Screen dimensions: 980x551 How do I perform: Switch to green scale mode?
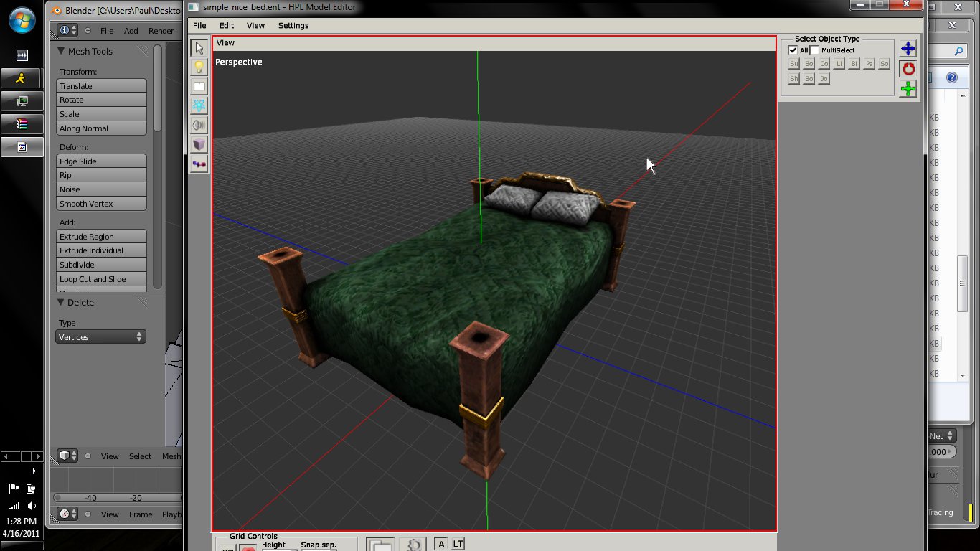pyautogui.click(x=908, y=89)
